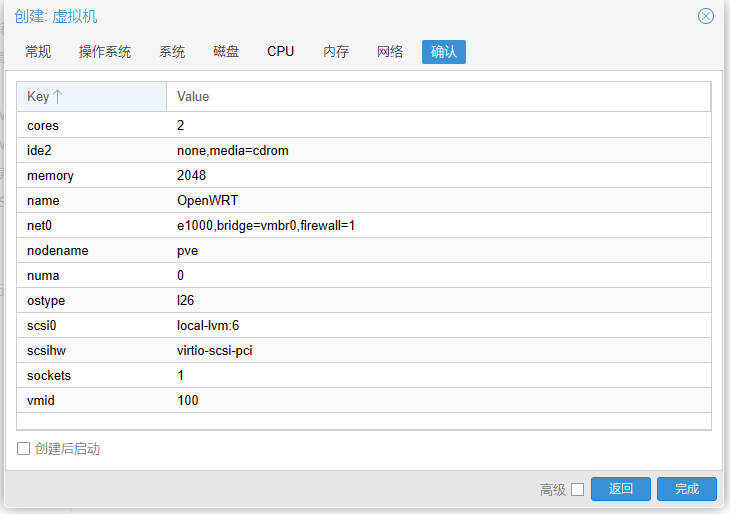Select the 确认 tab
Image resolution: width=730 pixels, height=514 pixels.
[444, 52]
